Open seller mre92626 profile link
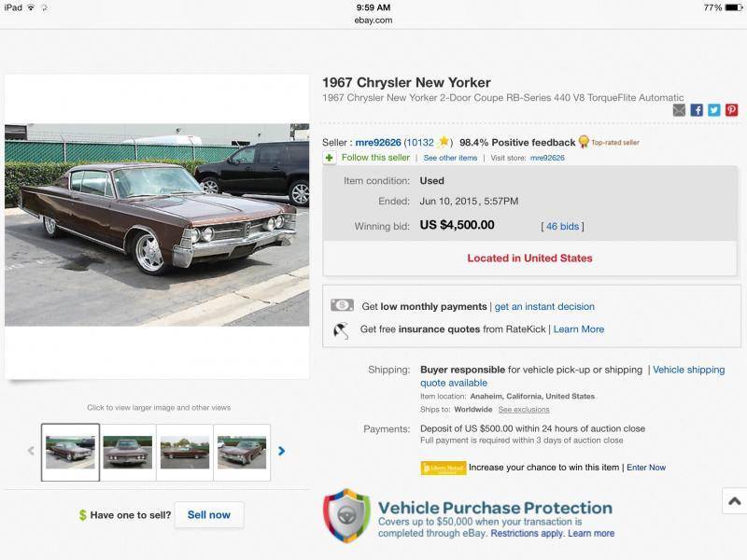This screenshot has height=560, width=747. pos(378,143)
